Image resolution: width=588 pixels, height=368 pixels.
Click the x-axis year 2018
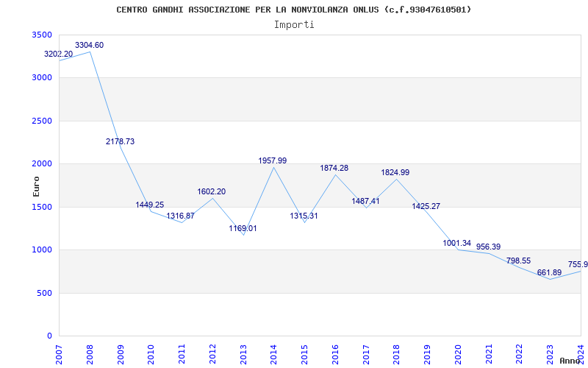pos(397,354)
